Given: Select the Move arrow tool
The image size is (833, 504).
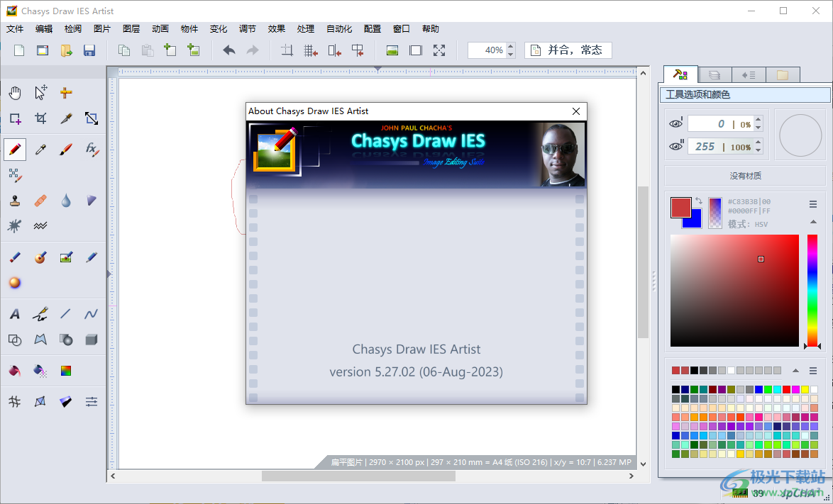Looking at the screenshot, I should pos(40,93).
